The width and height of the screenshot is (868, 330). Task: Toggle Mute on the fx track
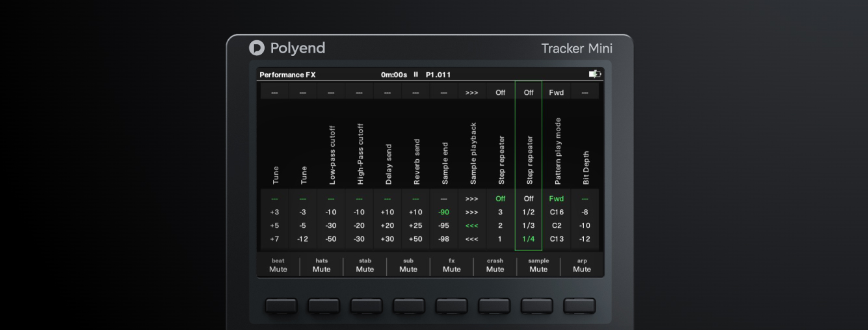tap(452, 266)
